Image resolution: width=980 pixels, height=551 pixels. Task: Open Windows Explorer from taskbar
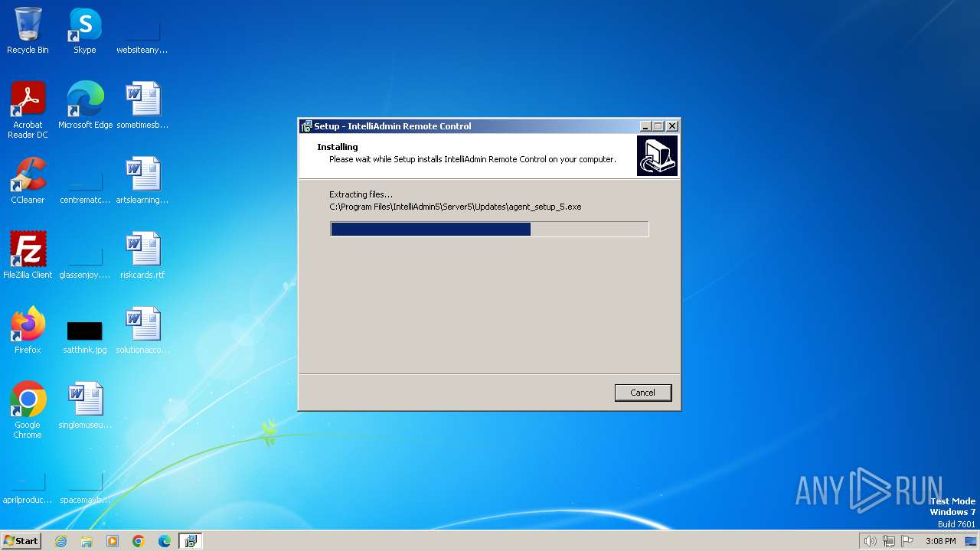click(x=87, y=541)
